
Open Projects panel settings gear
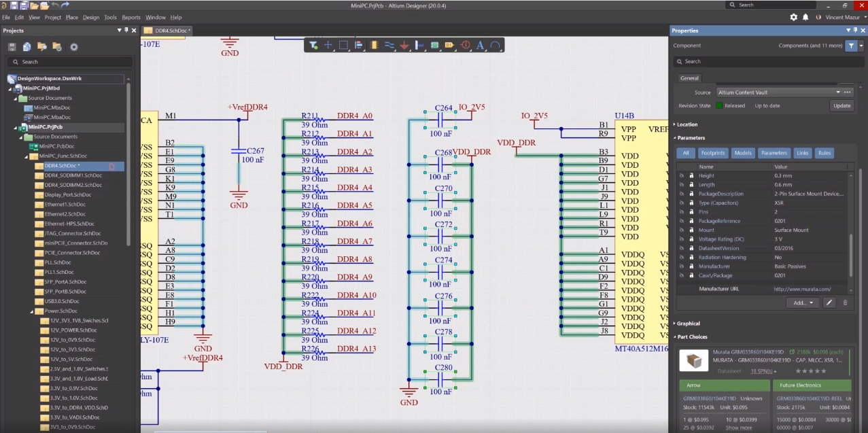pos(74,47)
